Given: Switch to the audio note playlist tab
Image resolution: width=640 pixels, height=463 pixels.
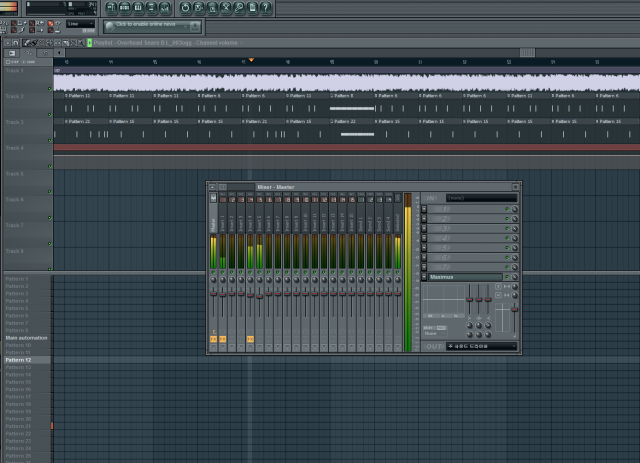Looking at the screenshot, I should click(x=45, y=53).
